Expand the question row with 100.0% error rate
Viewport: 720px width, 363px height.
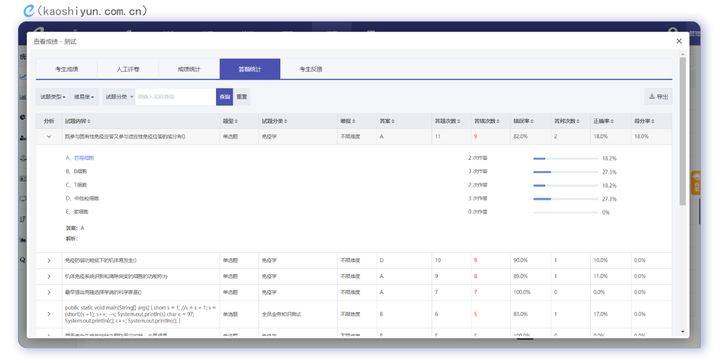coord(49,292)
